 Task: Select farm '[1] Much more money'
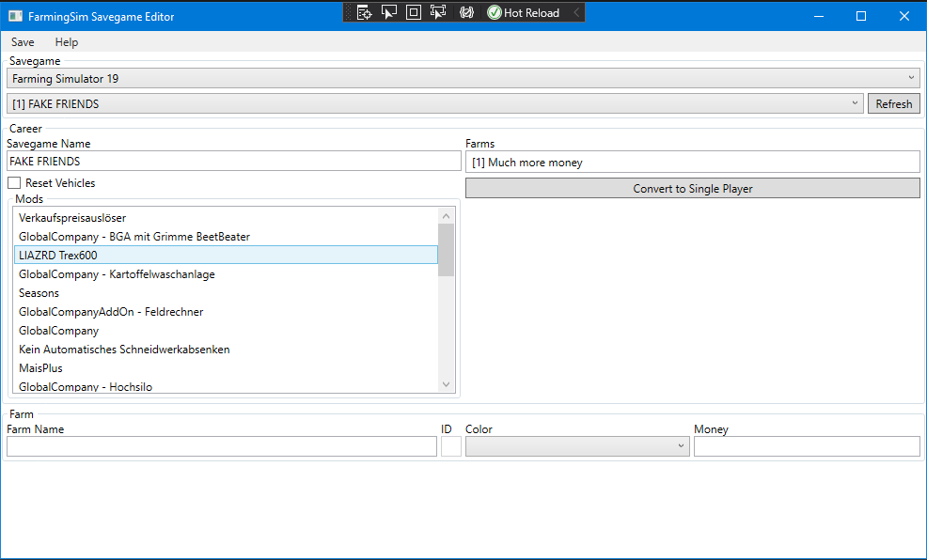(x=692, y=163)
